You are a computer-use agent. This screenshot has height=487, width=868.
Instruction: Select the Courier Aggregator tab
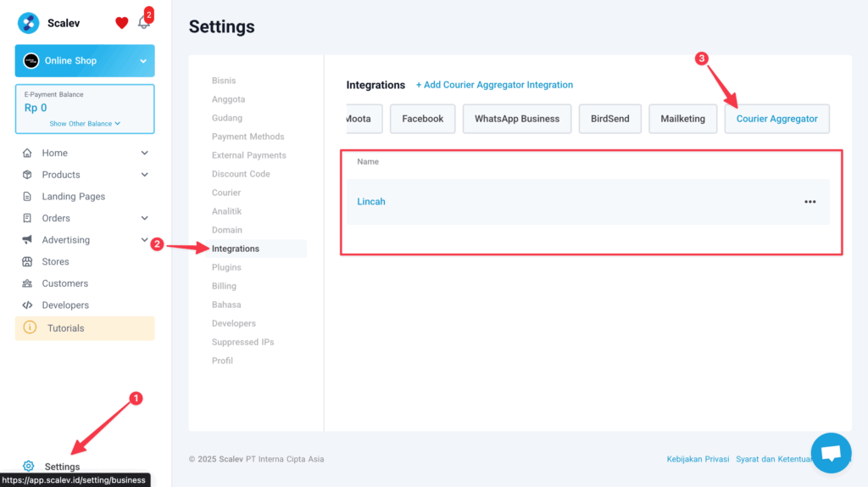tap(776, 119)
